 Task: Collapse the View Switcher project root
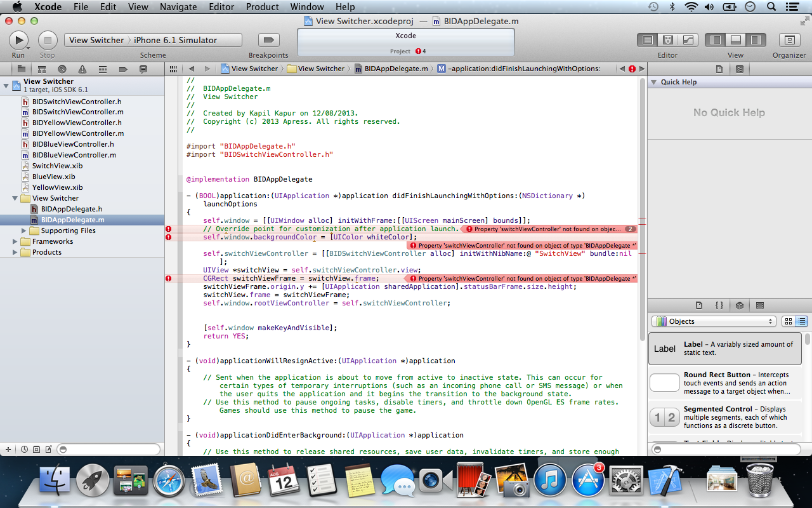[6, 85]
